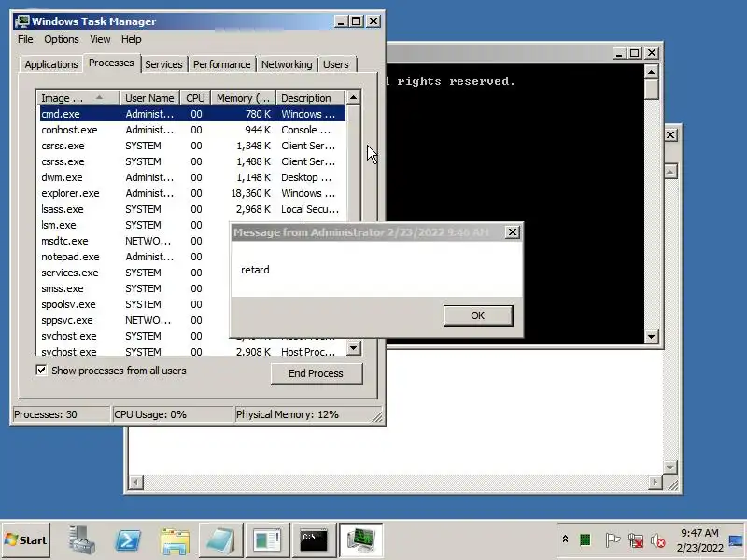747x560 pixels.
Task: Select the spoolsv.exe process row
Action: coord(134,304)
